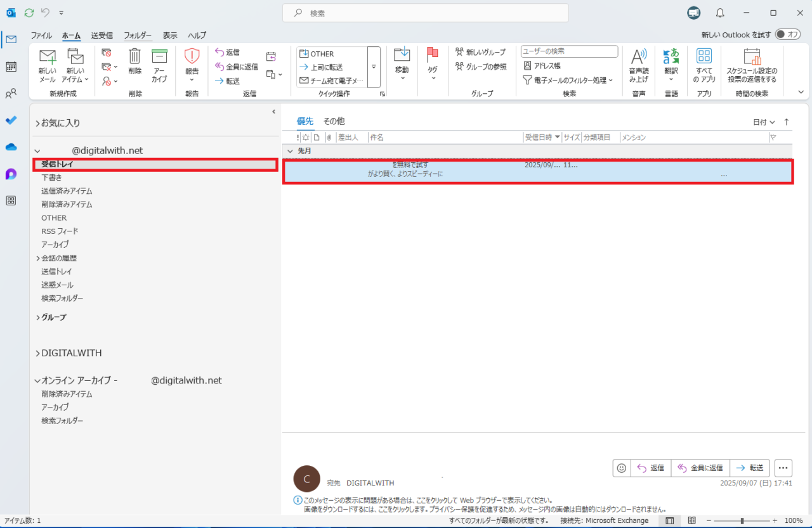Open the Calendar in the left sidebar
The height and width of the screenshot is (528, 812).
(11, 67)
